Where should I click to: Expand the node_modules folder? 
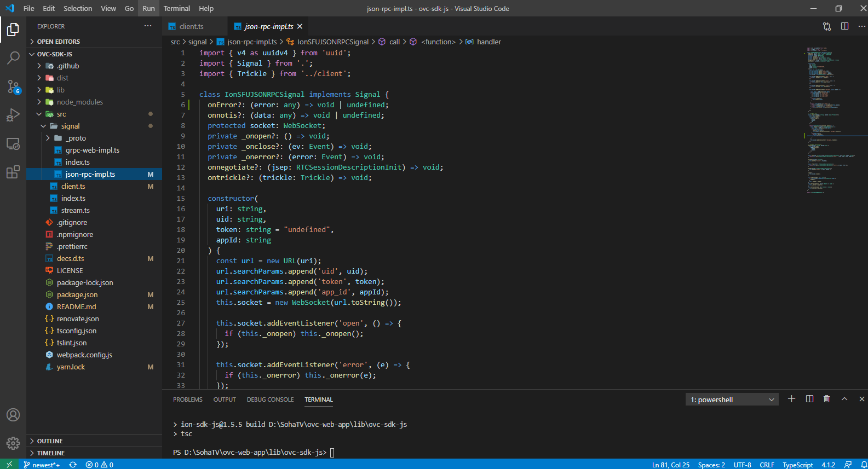pos(94,102)
